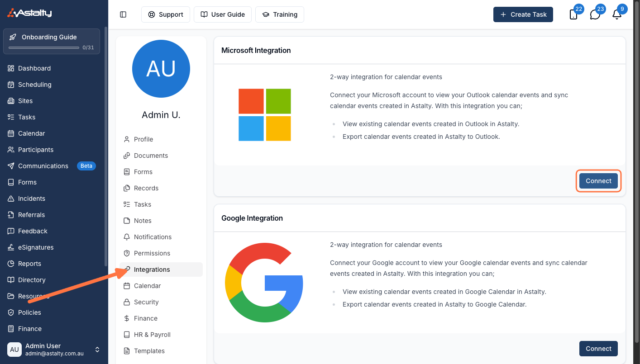Click the rocket icon in Onboarding Guide
Screen dimensions: 640x364
point(13,37)
